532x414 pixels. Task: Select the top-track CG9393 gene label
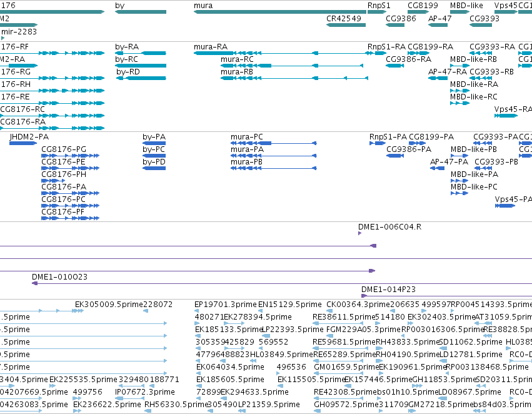coord(484,19)
